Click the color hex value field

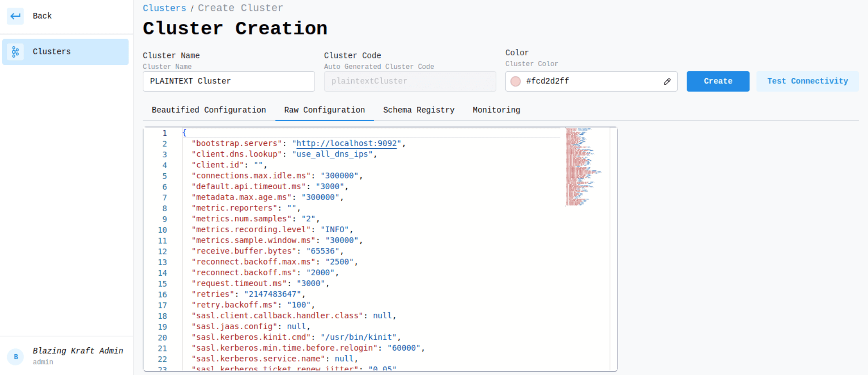[589, 81]
